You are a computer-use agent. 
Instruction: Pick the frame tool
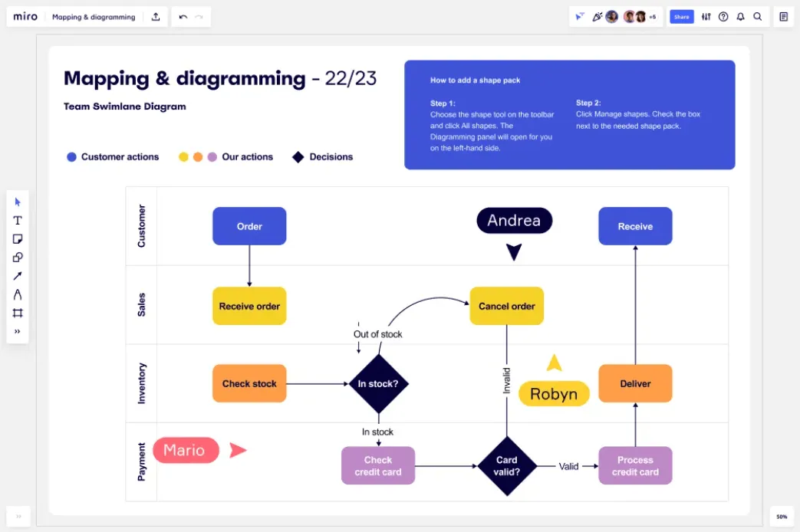(18, 313)
